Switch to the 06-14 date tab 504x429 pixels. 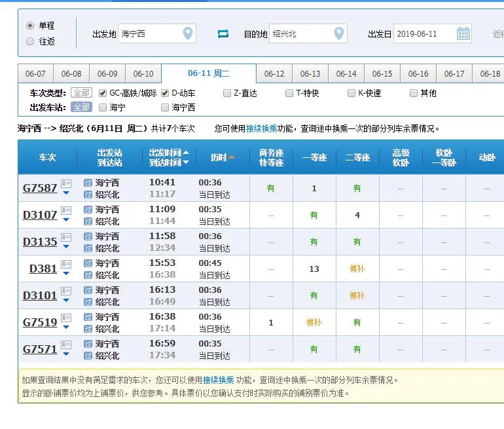click(346, 73)
